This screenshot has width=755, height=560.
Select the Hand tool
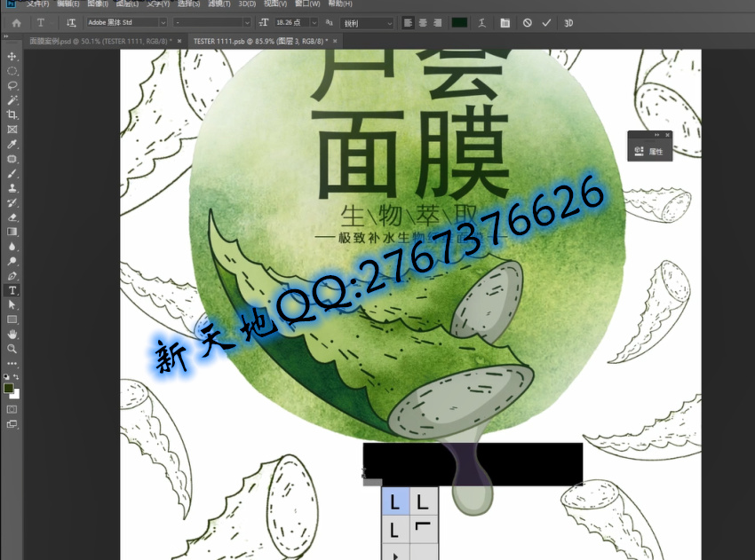coord(12,334)
